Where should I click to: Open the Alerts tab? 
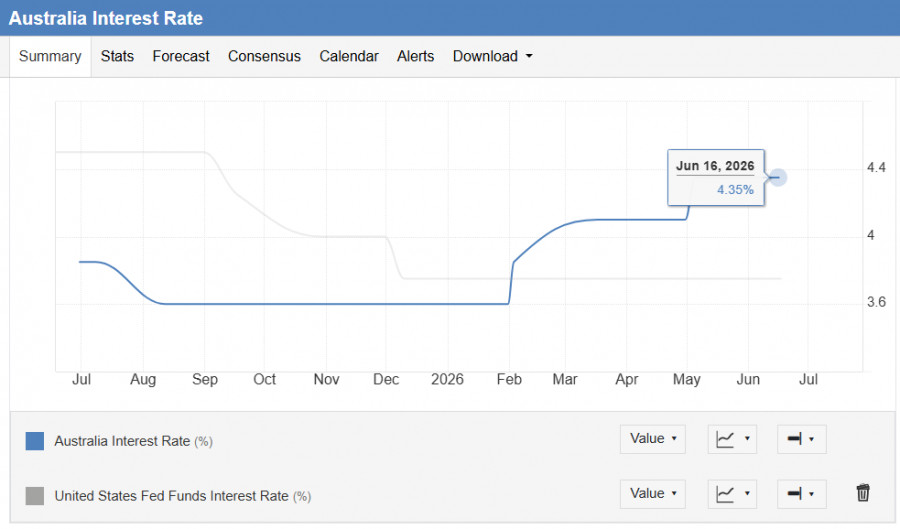[x=416, y=56]
